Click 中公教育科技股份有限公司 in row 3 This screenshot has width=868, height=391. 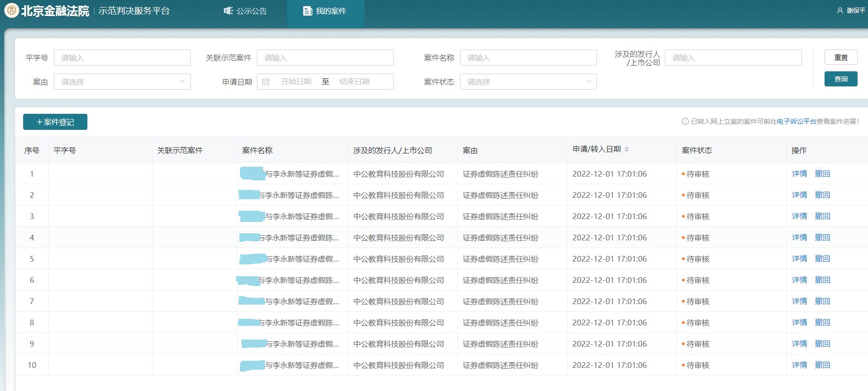click(399, 216)
